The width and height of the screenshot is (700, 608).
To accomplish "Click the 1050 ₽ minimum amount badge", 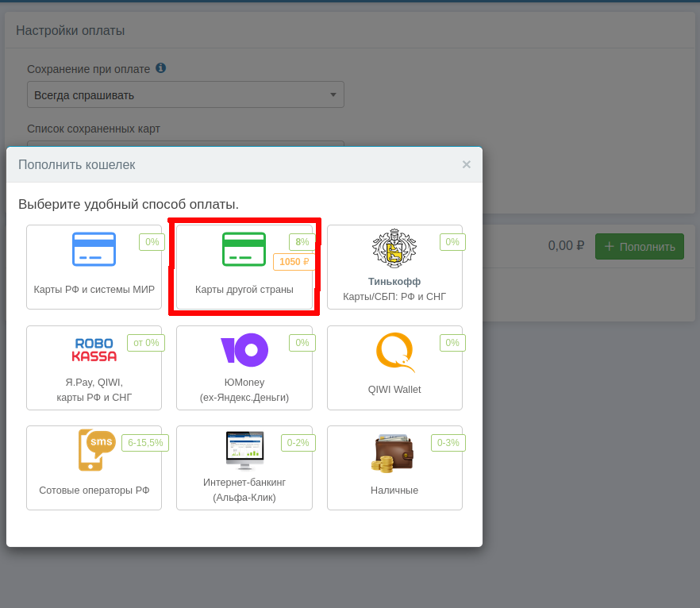I will pyautogui.click(x=294, y=262).
